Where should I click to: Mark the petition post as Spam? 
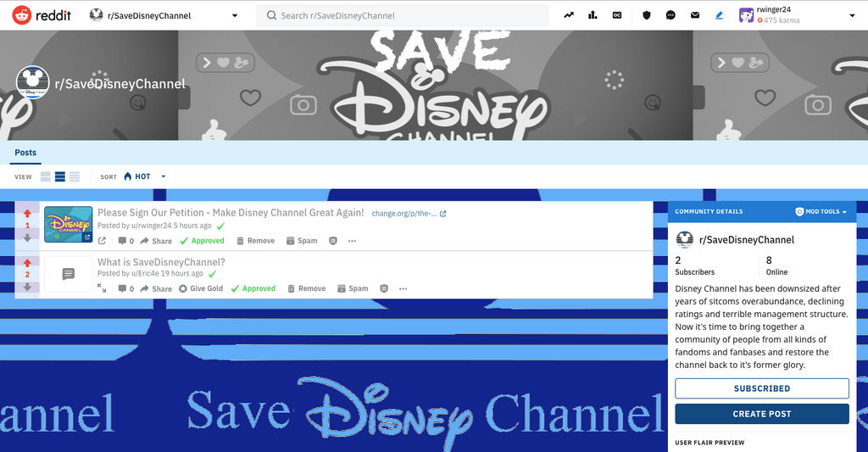click(x=302, y=241)
